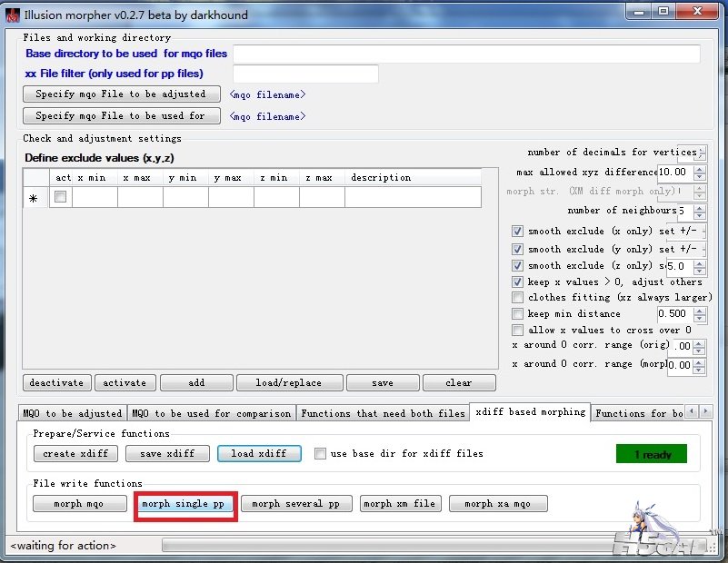
Task: Enable clothes fitting checkbox
Action: coord(517,298)
